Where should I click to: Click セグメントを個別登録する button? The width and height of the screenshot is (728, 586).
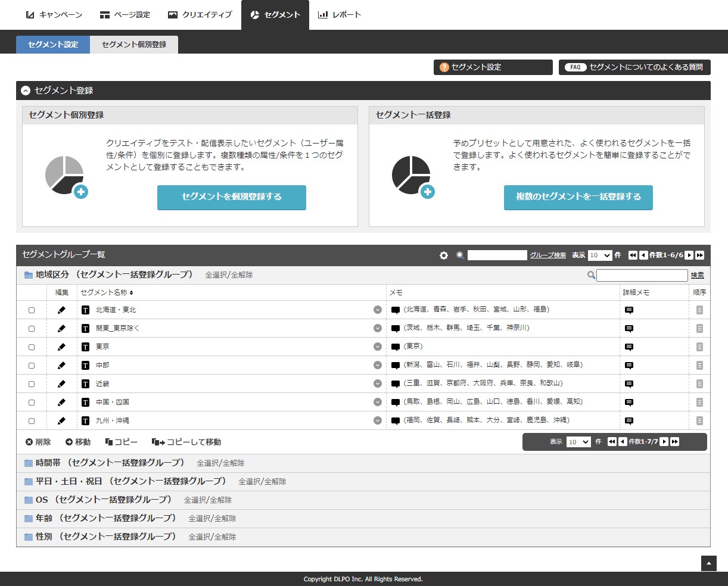(231, 197)
